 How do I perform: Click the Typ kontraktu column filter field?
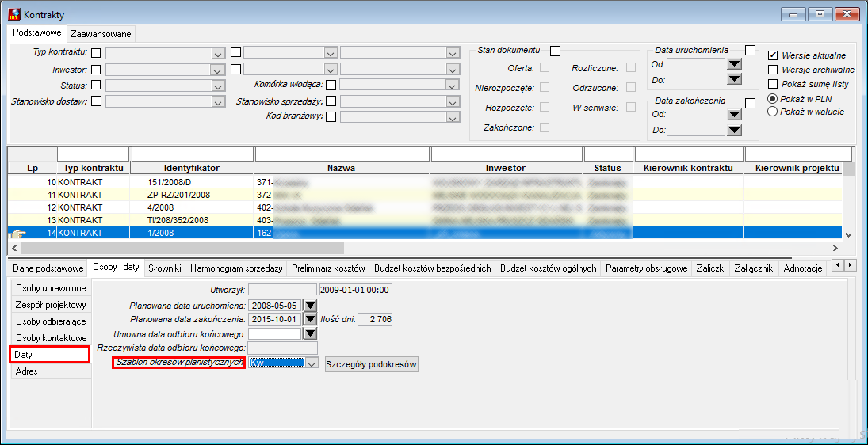pyautogui.click(x=93, y=153)
